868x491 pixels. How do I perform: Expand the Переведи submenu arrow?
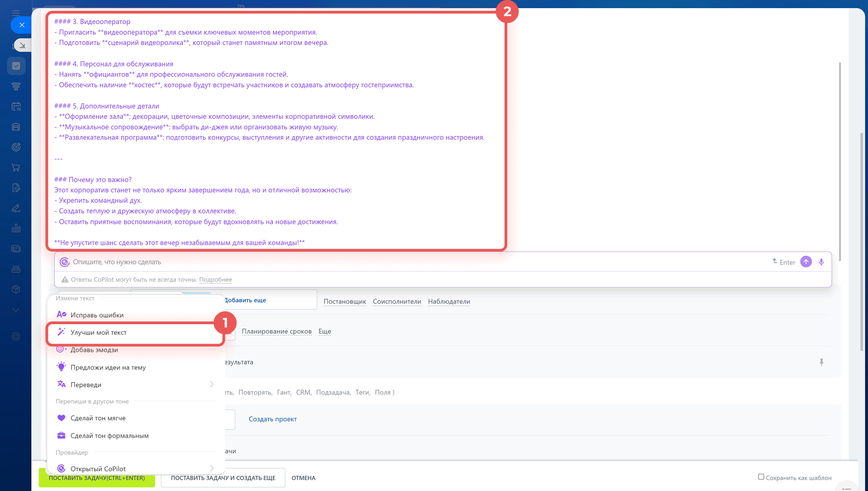tap(212, 384)
